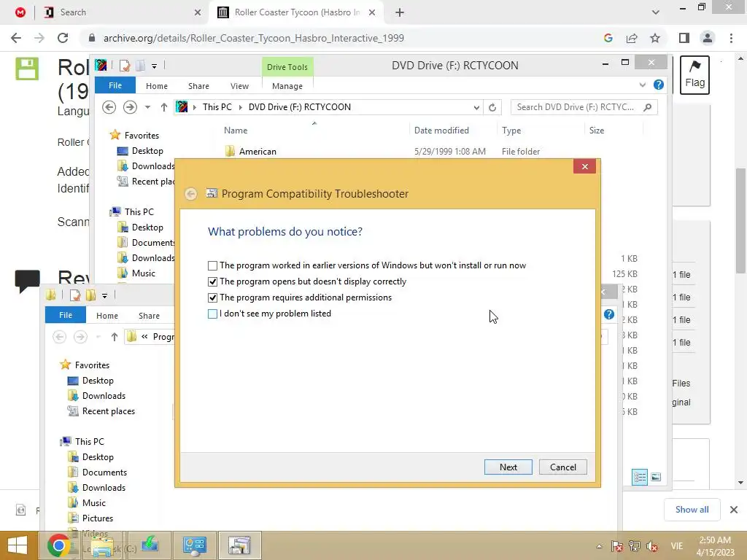Go up one level in DVD explorer
Screen dimensions: 747x560
164,107
